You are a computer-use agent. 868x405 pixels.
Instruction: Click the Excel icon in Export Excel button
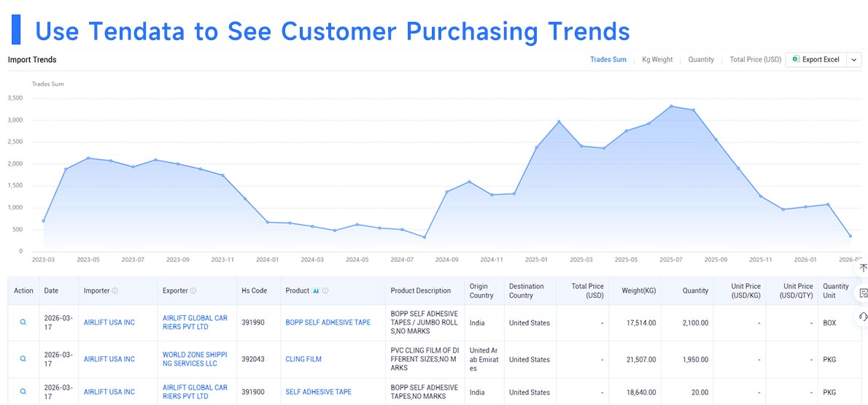tap(796, 59)
